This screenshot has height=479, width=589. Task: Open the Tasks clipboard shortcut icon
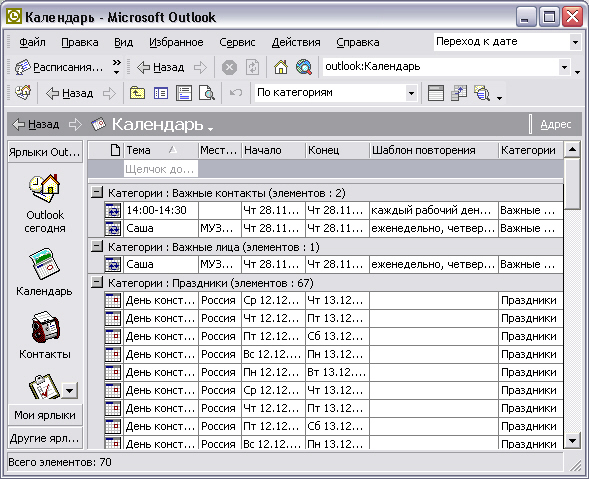44,387
